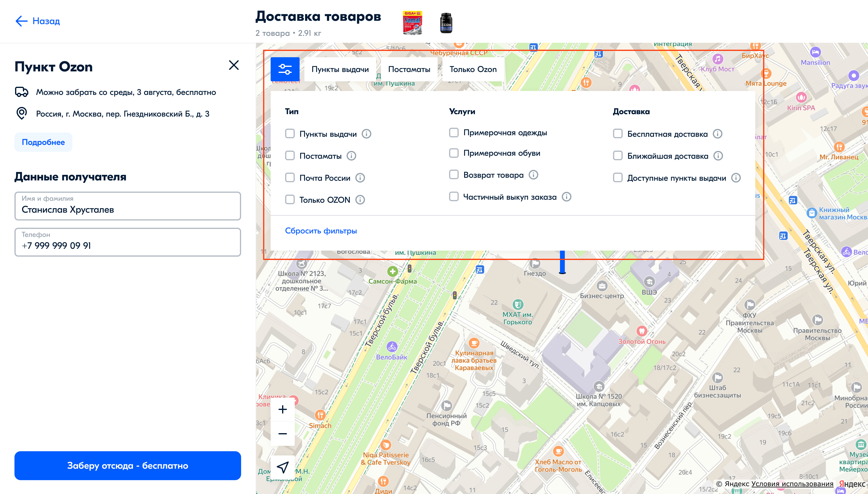Select the Пункты выдачи quick filter tab
Image resolution: width=868 pixels, height=494 pixels.
tap(340, 69)
